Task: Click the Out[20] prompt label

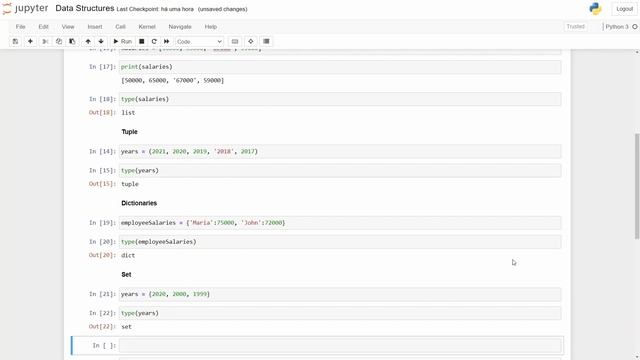Action: click(102, 256)
